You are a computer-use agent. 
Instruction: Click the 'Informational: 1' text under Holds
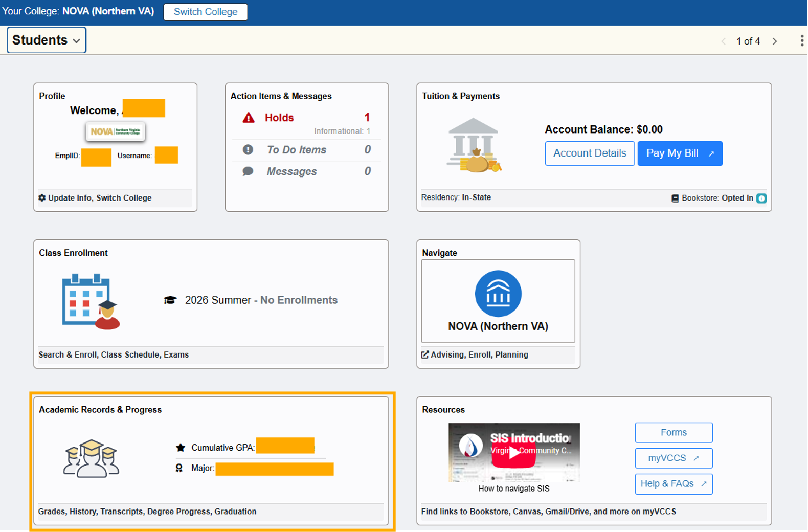tap(342, 131)
